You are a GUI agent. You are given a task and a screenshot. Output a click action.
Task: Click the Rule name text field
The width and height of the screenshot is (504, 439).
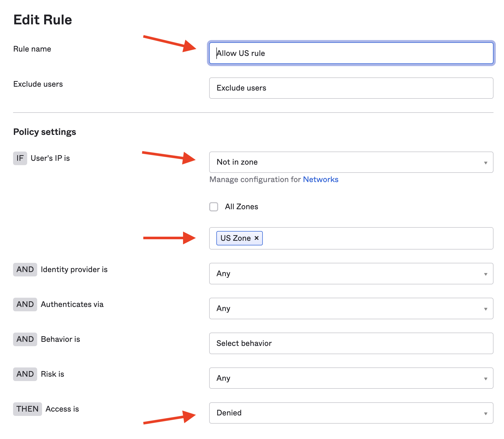tap(351, 53)
